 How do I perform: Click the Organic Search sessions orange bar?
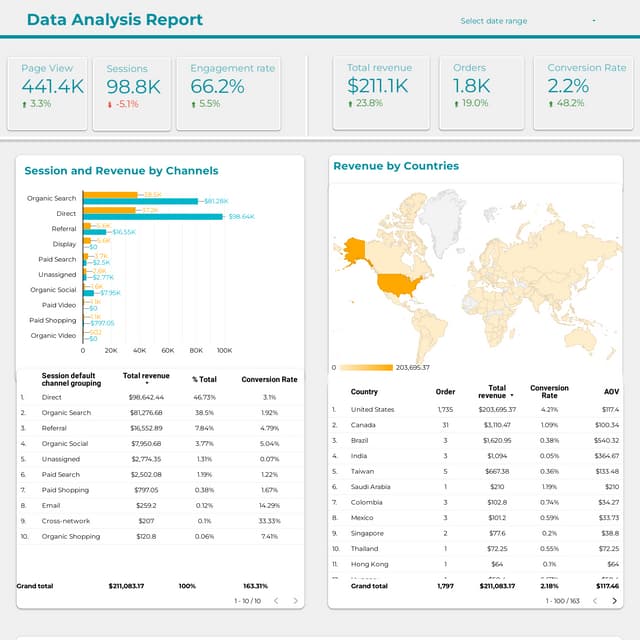110,195
